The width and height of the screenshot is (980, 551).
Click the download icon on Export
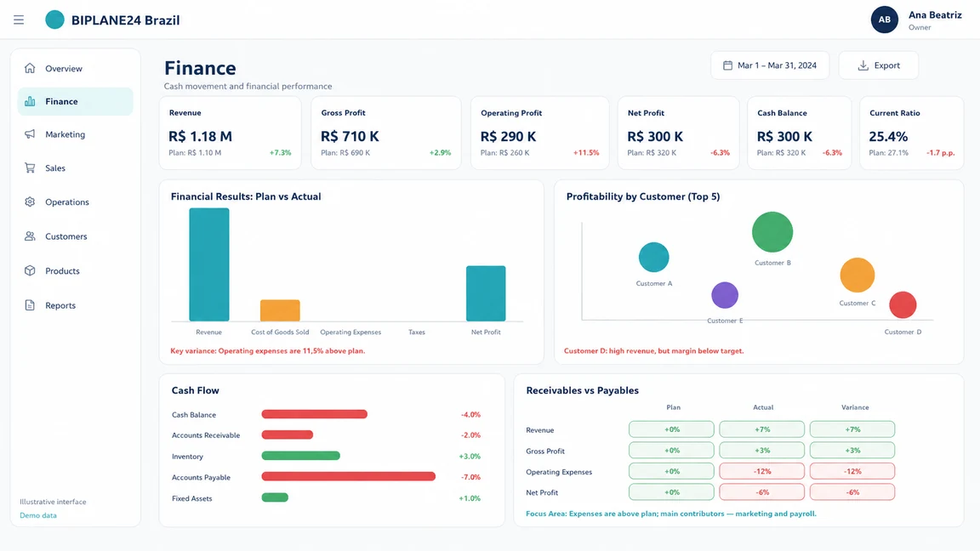pos(863,65)
